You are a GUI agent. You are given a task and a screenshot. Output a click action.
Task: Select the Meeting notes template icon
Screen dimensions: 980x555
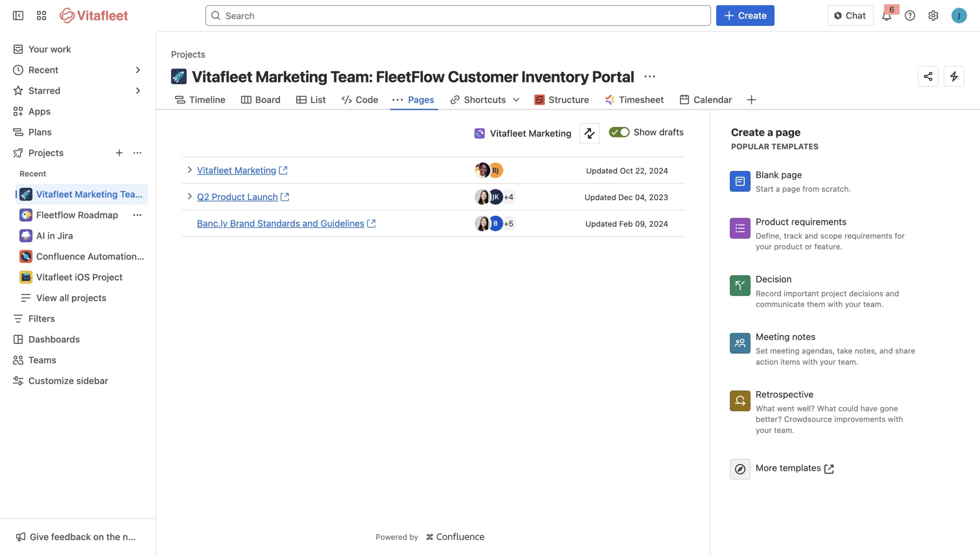[740, 343]
